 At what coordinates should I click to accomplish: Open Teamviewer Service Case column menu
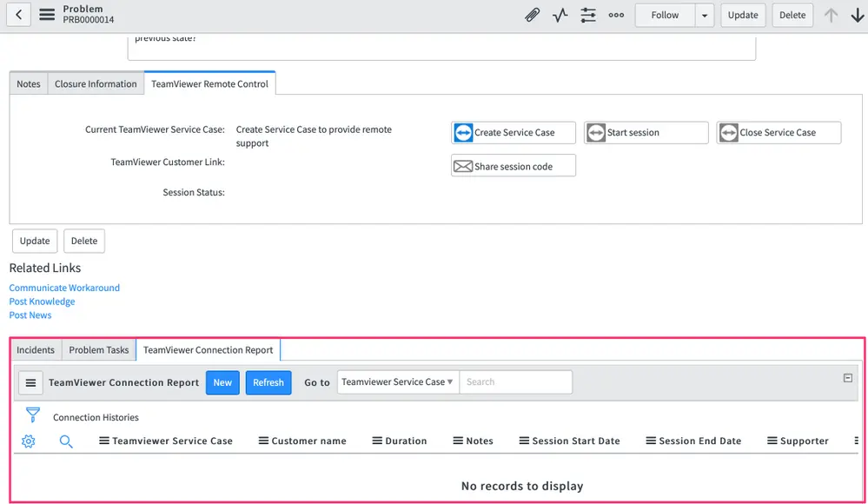(x=103, y=441)
